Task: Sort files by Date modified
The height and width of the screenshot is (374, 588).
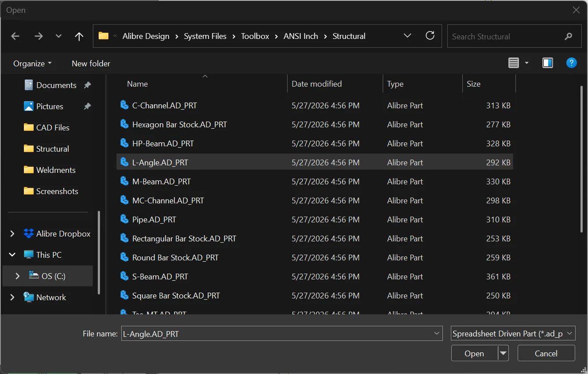Action: pos(317,84)
